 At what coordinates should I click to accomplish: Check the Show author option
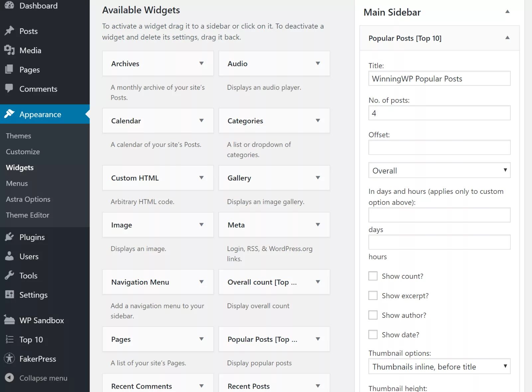click(373, 315)
